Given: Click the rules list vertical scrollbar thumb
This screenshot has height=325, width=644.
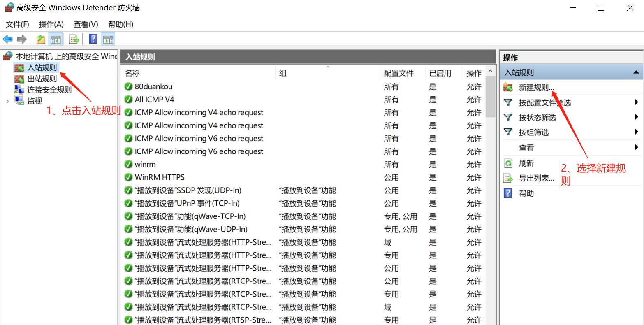Looking at the screenshot, I should [x=490, y=97].
